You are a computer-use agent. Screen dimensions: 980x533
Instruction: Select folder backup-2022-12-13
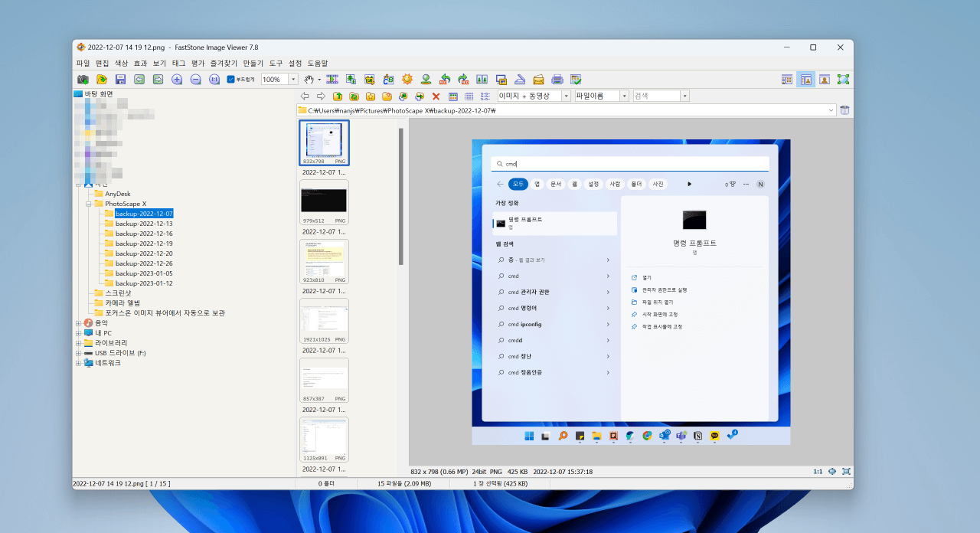144,224
